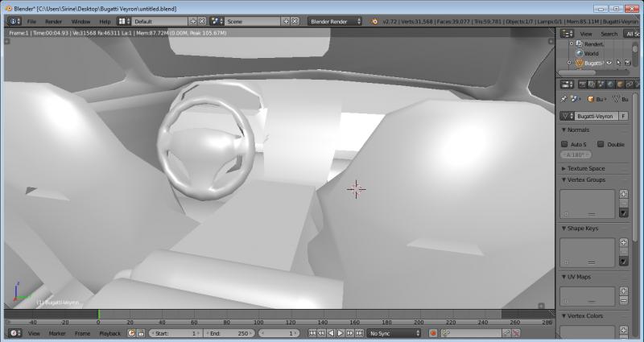Click the End frame field

coord(229,333)
